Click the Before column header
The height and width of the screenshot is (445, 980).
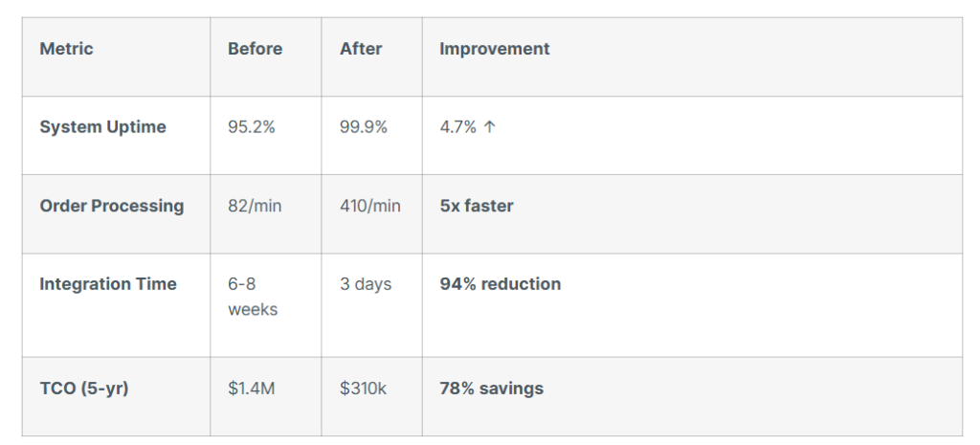[255, 49]
